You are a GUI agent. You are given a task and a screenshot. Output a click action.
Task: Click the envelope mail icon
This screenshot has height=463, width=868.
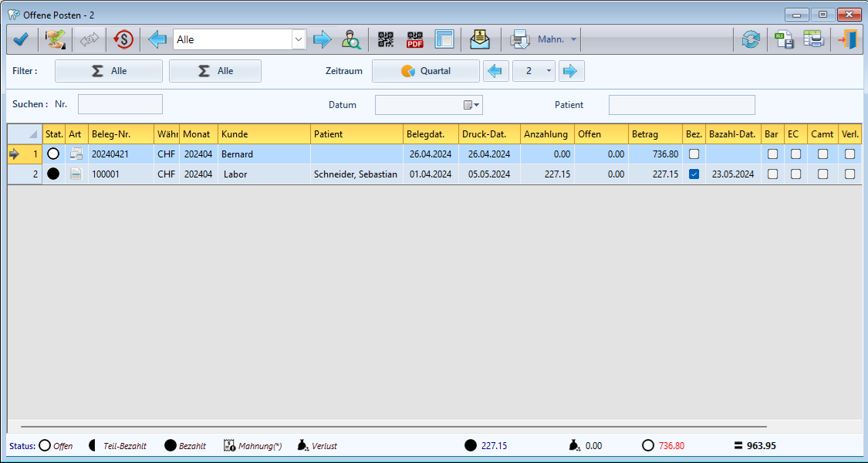480,39
